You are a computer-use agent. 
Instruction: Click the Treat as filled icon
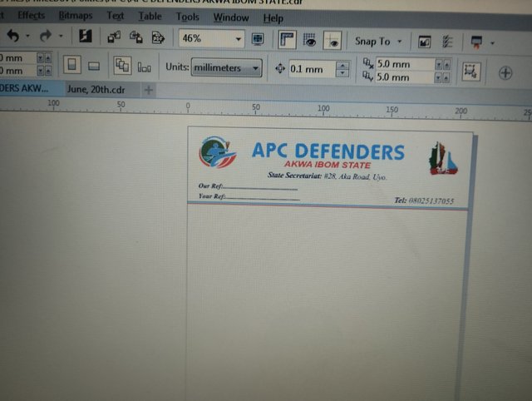[471, 71]
